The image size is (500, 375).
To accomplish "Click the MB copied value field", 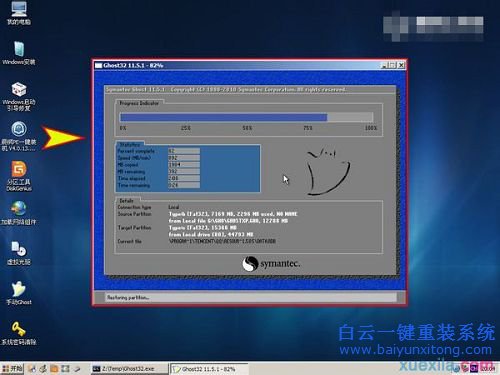I will (184, 165).
